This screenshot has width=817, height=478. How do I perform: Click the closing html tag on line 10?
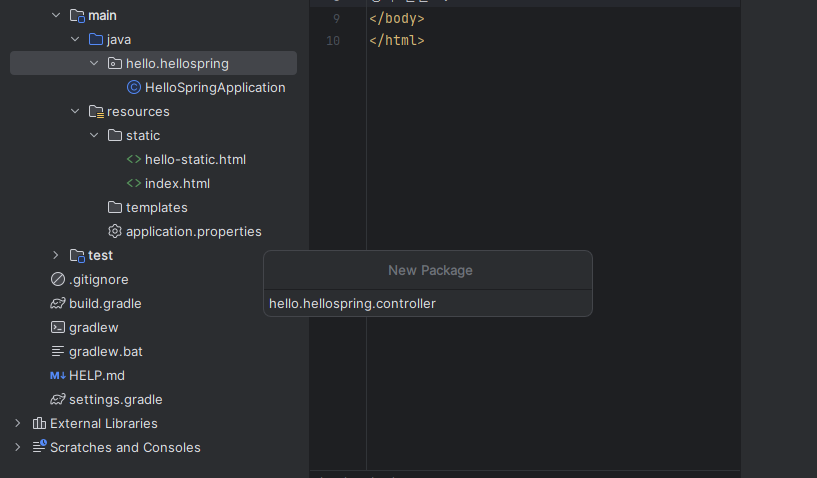[x=397, y=41]
